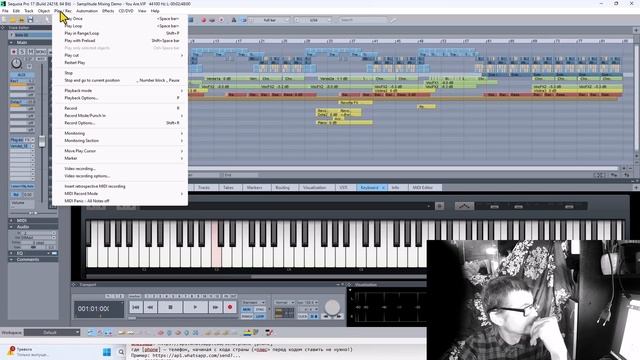The image size is (640, 360).
Task: Select Video recording options menu item
Action: click(x=120, y=176)
